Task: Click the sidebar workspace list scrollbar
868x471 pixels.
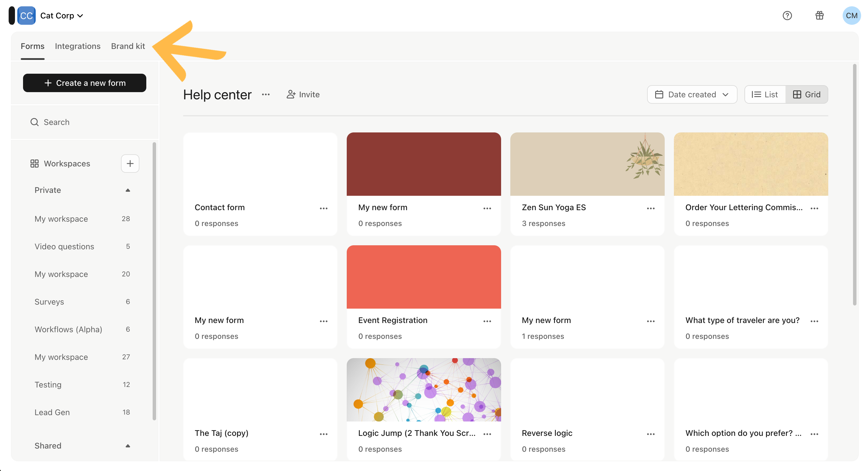Action: pyautogui.click(x=154, y=281)
